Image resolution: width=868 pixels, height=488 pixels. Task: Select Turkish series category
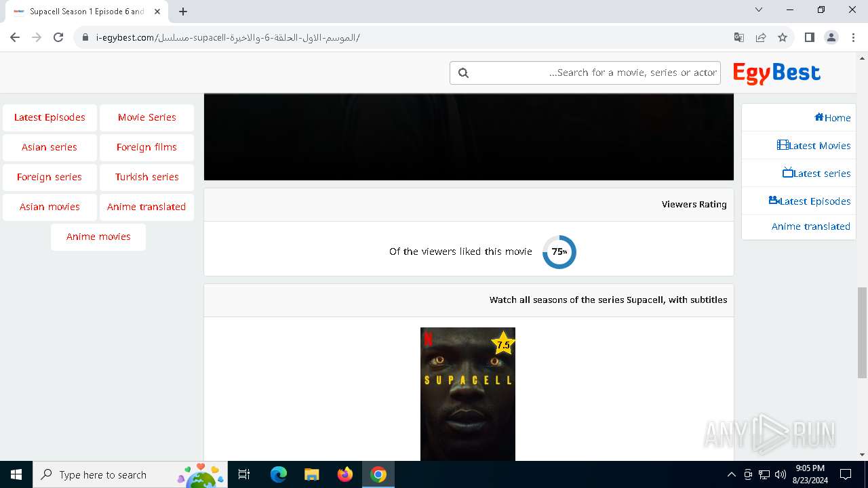point(146,177)
